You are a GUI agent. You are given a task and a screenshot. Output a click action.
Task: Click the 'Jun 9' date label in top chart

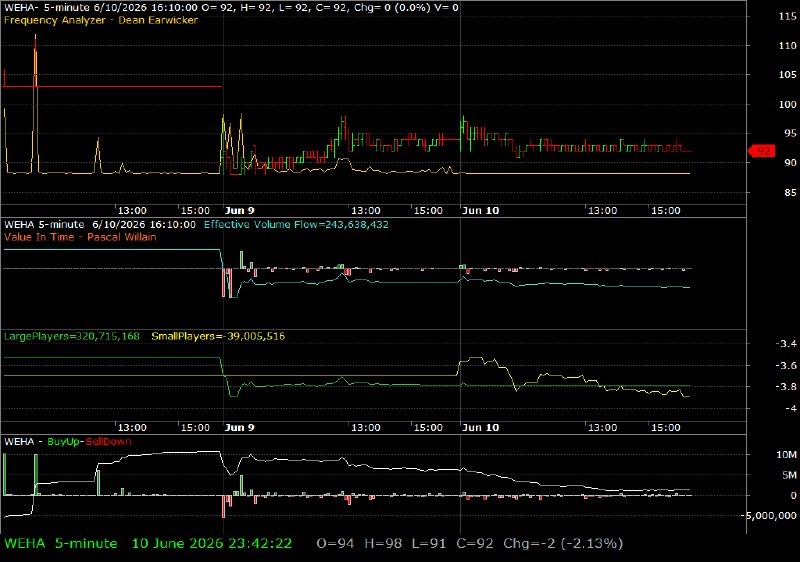click(x=239, y=211)
